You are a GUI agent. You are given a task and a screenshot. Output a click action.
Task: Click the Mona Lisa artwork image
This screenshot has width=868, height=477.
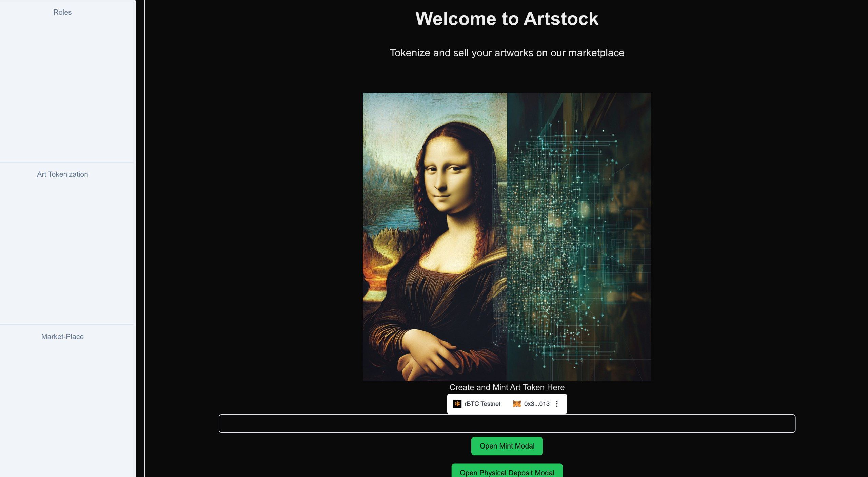(x=507, y=237)
